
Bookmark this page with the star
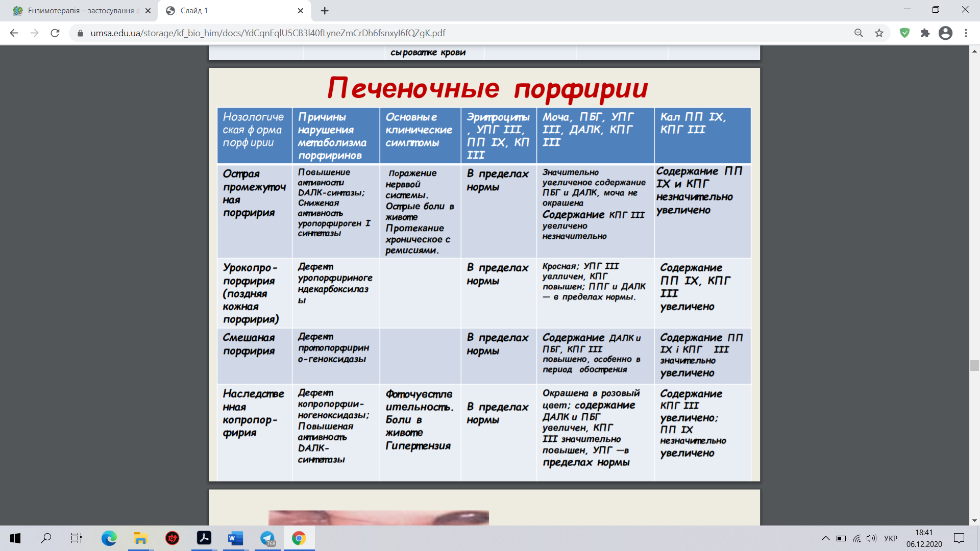click(879, 33)
